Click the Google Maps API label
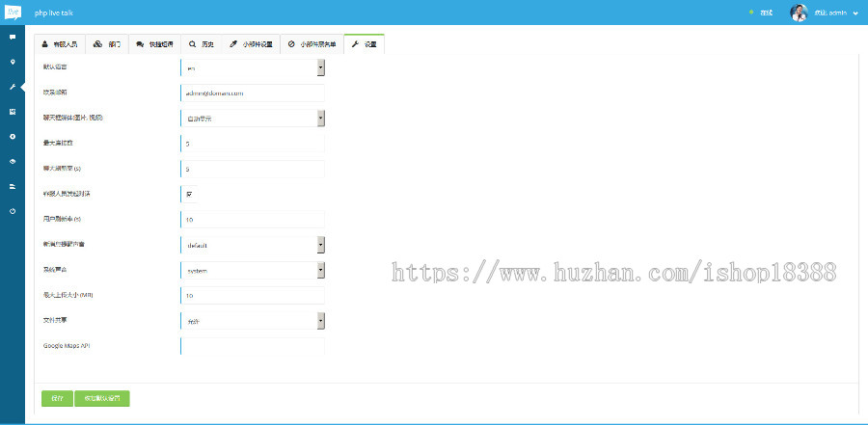Screen dimensions: 868x425 click(x=67, y=346)
